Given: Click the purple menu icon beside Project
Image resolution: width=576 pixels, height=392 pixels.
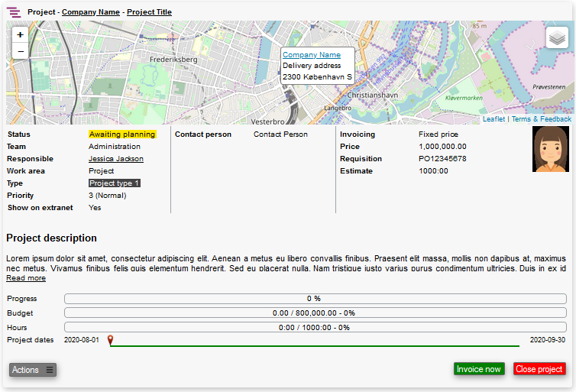Looking at the screenshot, I should (14, 12).
